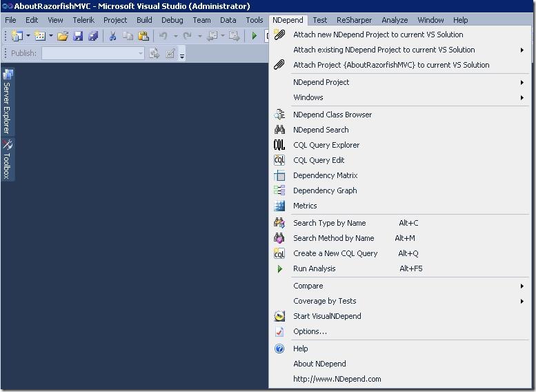Image resolution: width=536 pixels, height=392 pixels.
Task: Open the http://www.NDepend.com link
Action: [337, 379]
